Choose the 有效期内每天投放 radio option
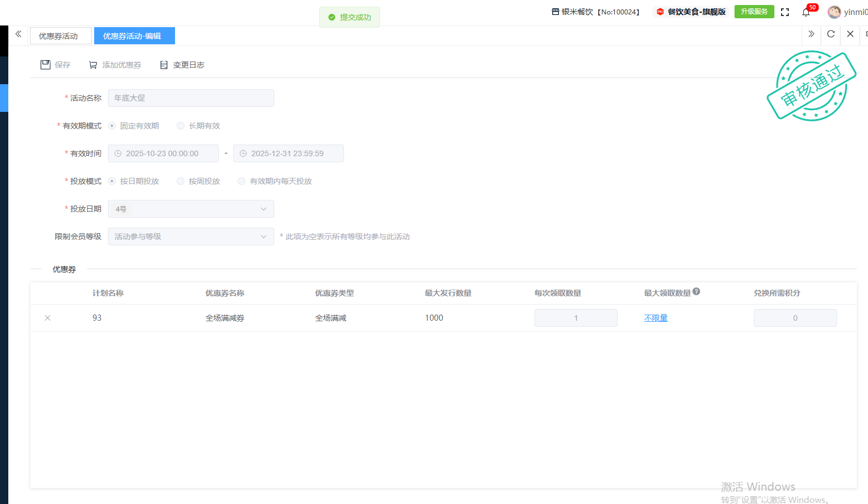 (242, 181)
